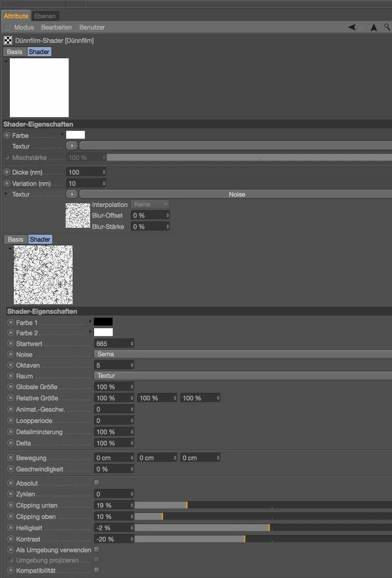
Task: Click the grid handle icon beside Modus
Action: [7, 27]
